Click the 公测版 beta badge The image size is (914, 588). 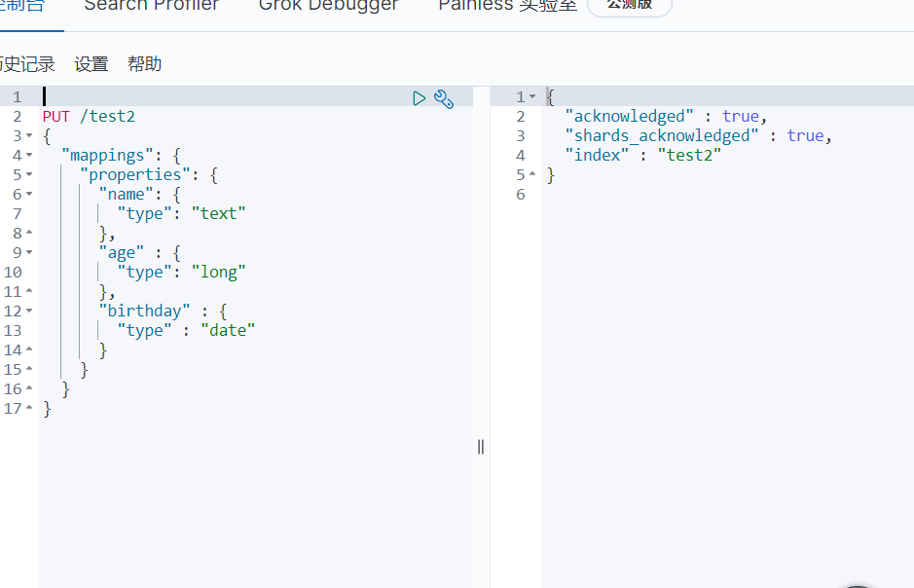pyautogui.click(x=630, y=6)
